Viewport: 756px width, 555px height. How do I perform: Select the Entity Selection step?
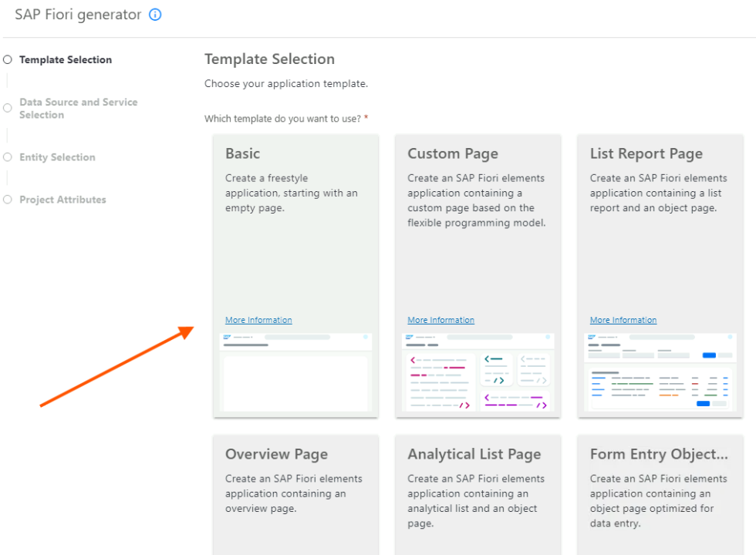(x=49, y=157)
